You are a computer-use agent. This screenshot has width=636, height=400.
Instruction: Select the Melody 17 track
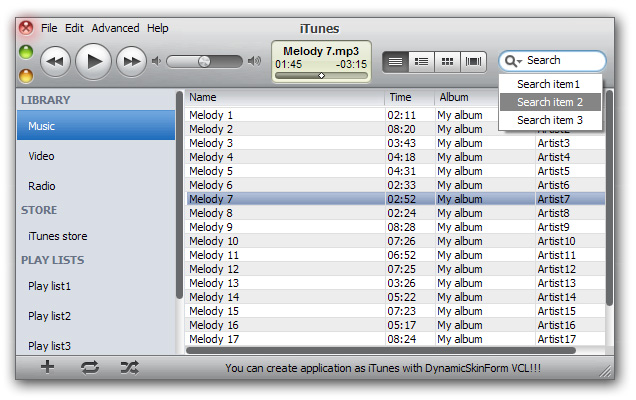click(395, 339)
